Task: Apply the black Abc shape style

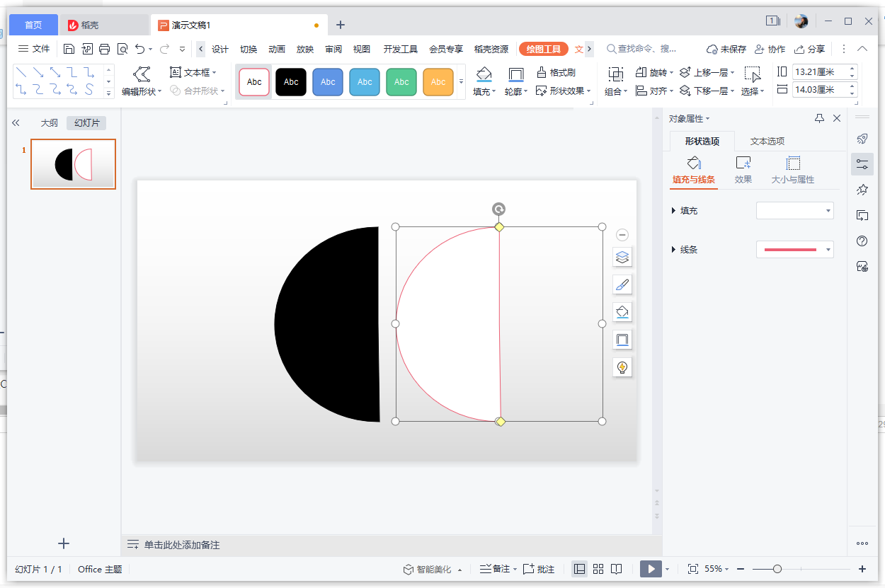Action: click(291, 82)
